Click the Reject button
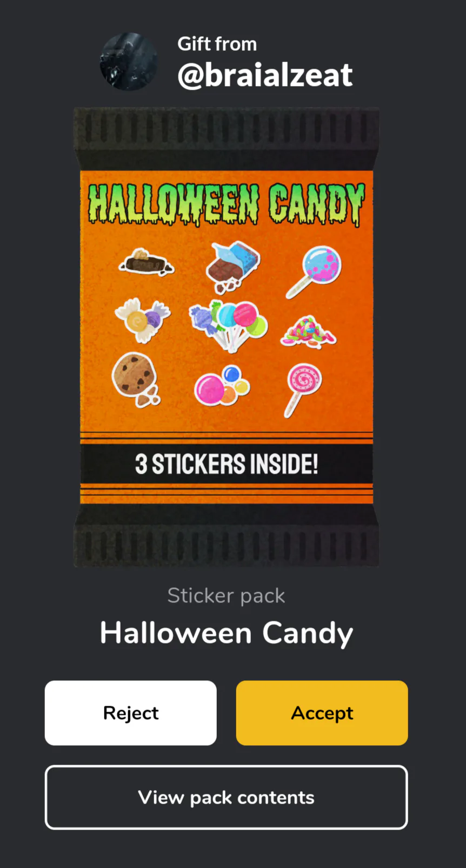The height and width of the screenshot is (868, 466). pos(131,713)
